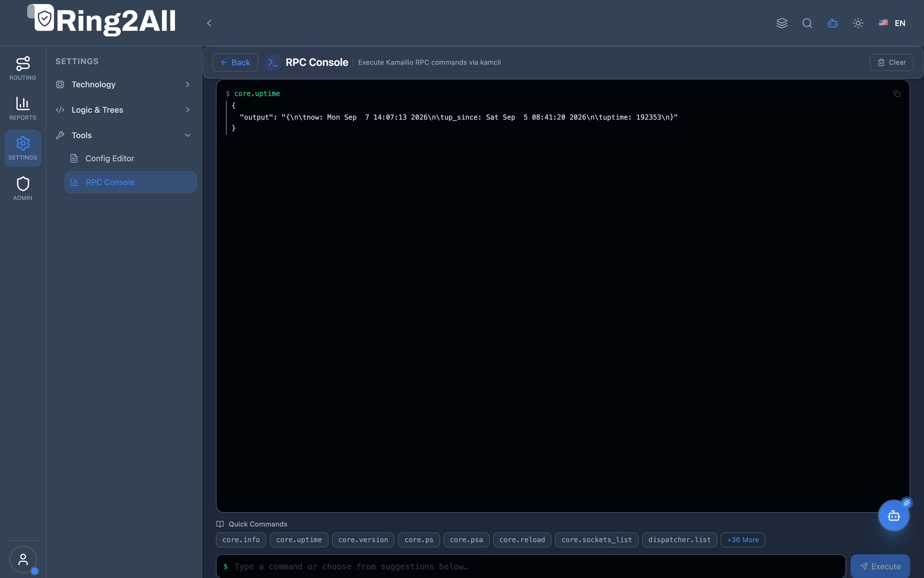Select the dispatcher.list quick command
The height and width of the screenshot is (578, 924).
point(679,540)
